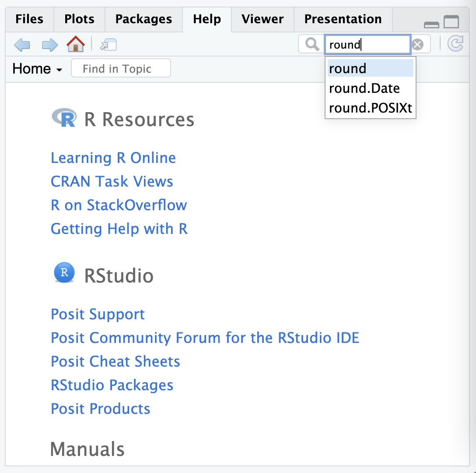
Task: Open Getting Help with R link
Action: pos(119,229)
